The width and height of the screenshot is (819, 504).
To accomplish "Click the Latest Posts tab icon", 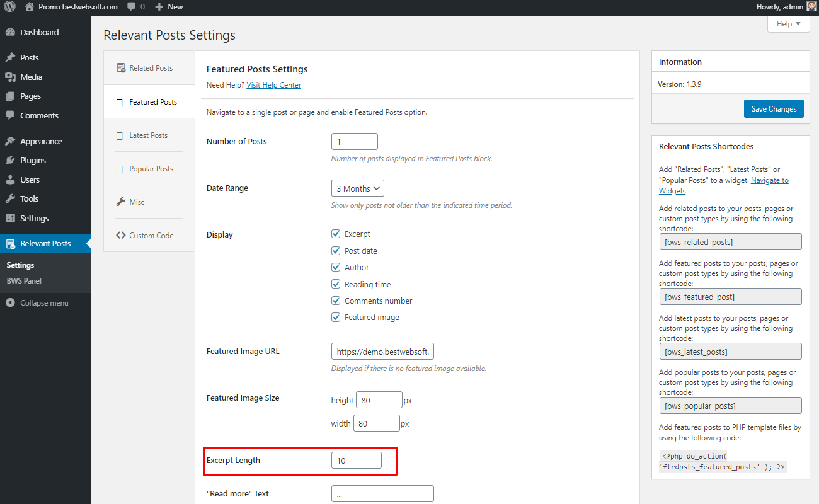I will (x=120, y=135).
